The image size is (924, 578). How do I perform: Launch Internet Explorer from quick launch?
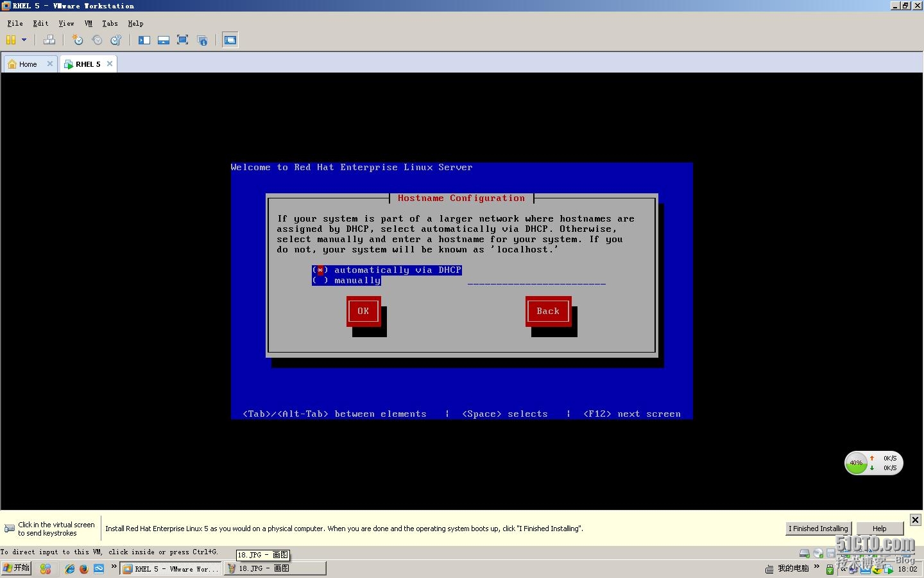pyautogui.click(x=70, y=568)
